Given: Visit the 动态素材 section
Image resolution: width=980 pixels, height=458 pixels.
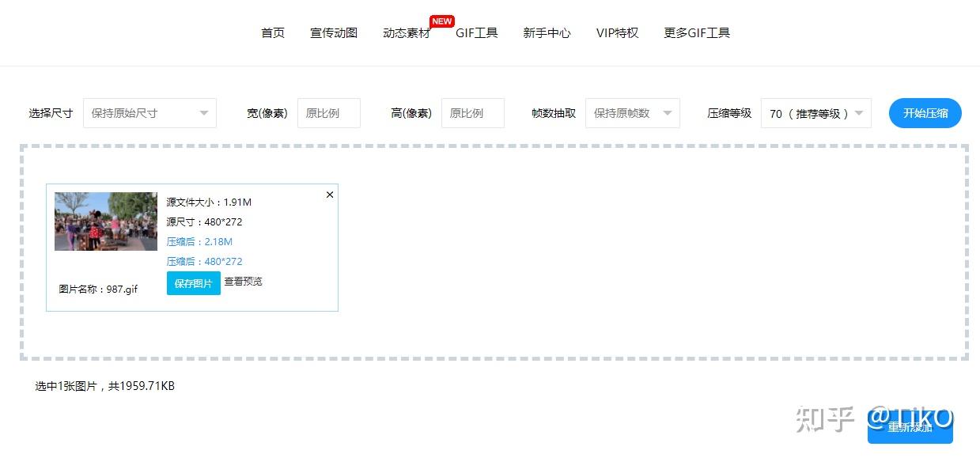Looking at the screenshot, I should point(405,32).
